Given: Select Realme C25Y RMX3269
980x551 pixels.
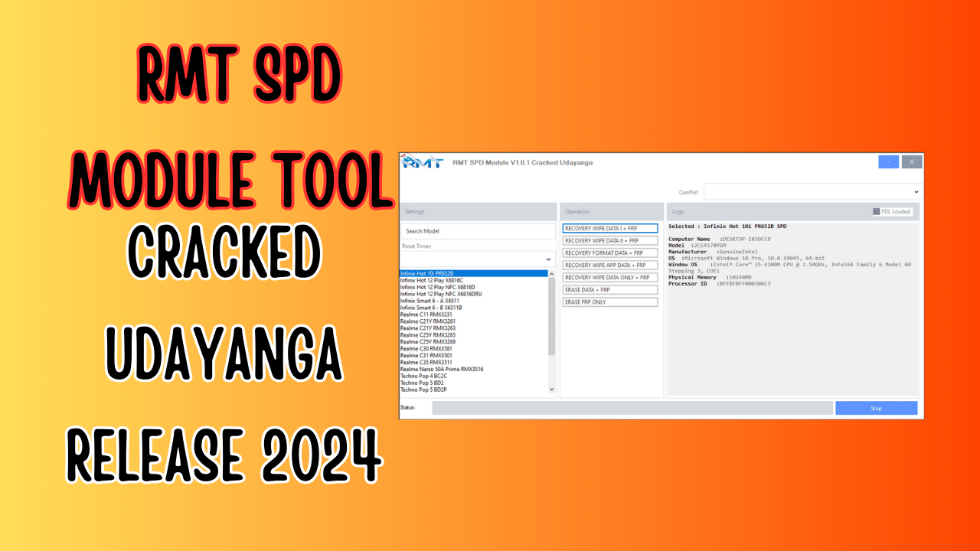Looking at the screenshot, I should [x=474, y=342].
